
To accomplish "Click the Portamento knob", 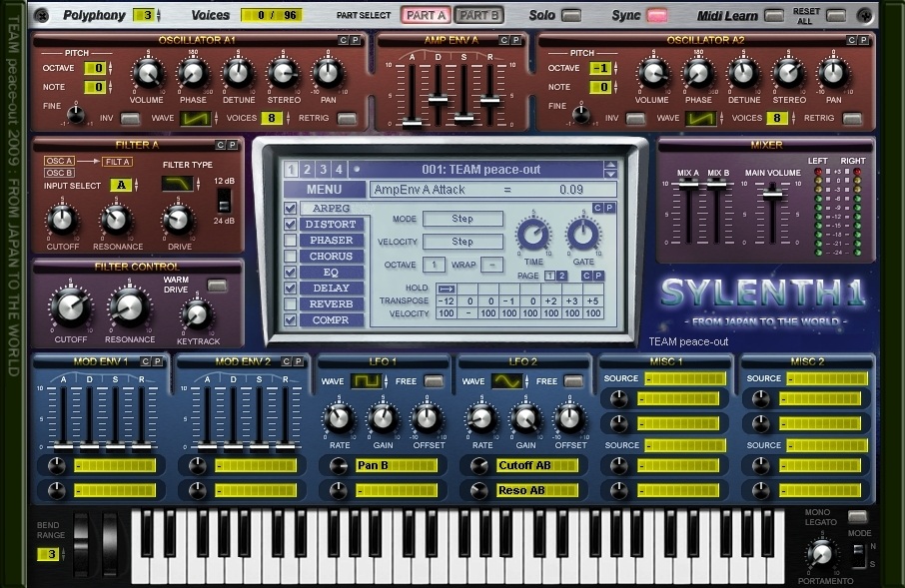I will tap(823, 554).
